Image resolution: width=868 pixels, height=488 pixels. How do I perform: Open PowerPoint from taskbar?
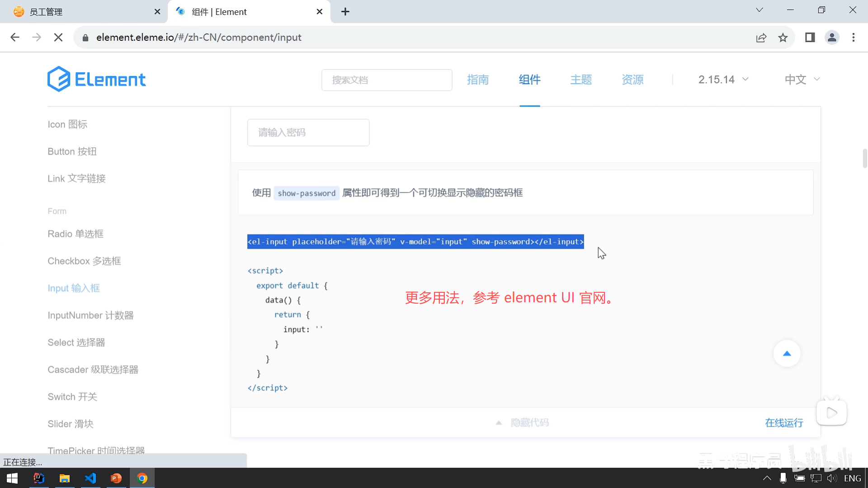(x=116, y=478)
